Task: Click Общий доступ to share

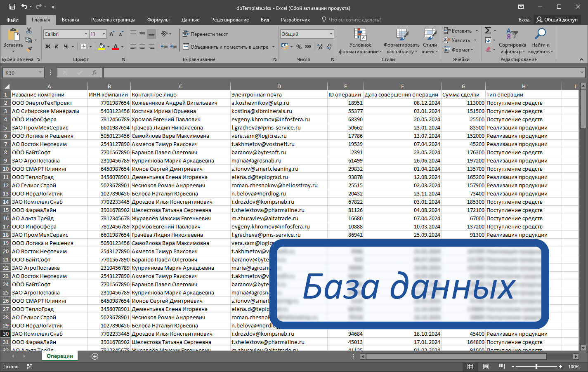Action: coord(561,19)
